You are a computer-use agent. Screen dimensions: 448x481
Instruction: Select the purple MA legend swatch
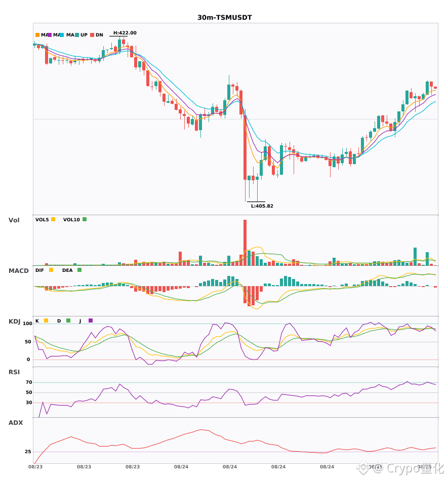(x=50, y=35)
